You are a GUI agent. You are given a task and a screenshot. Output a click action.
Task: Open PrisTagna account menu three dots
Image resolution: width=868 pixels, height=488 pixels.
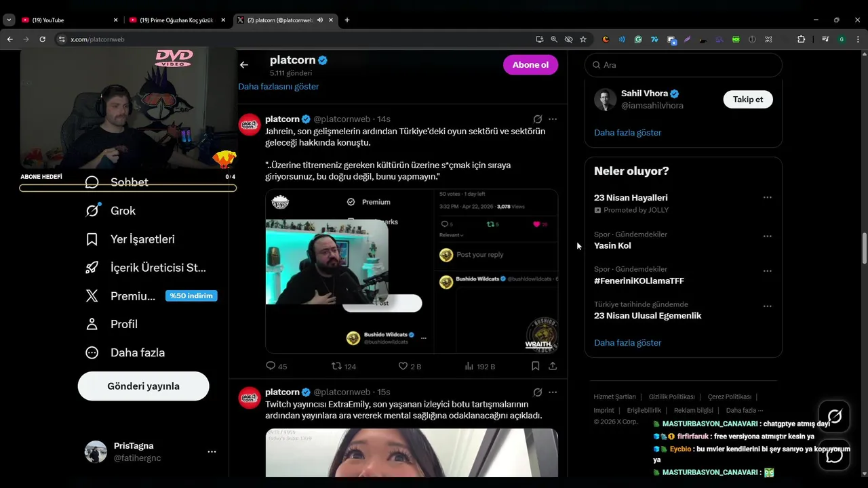[212, 451]
